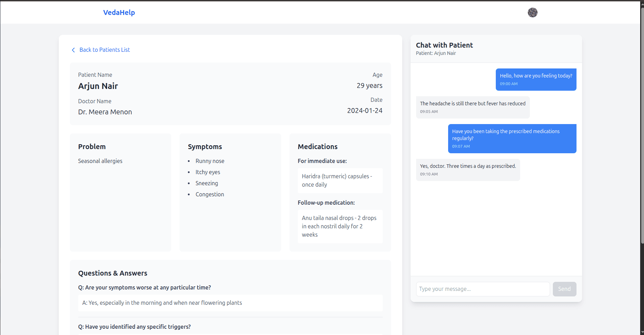Select the Runny nose symptom
Screen dimensions: 644x335
pos(210,161)
